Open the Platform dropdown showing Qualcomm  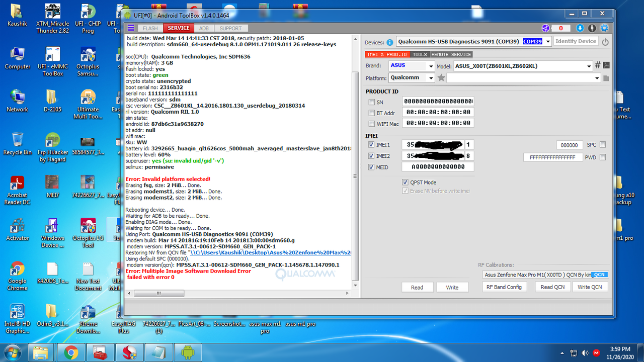[431, 78]
